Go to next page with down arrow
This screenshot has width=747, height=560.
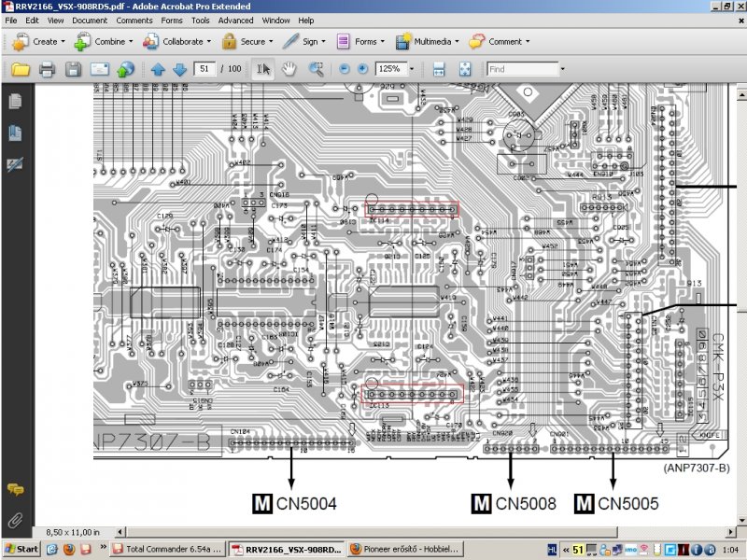coord(179,69)
